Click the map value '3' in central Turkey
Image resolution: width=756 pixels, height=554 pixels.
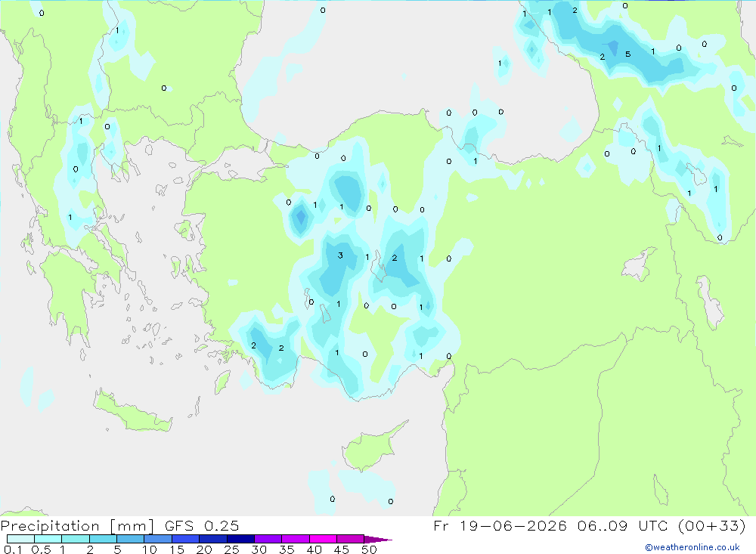click(x=340, y=255)
